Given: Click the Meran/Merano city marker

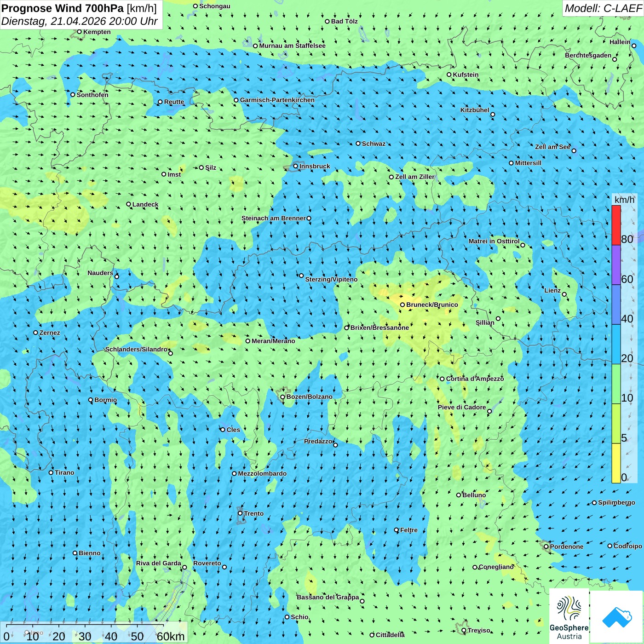Looking at the screenshot, I should (x=248, y=341).
